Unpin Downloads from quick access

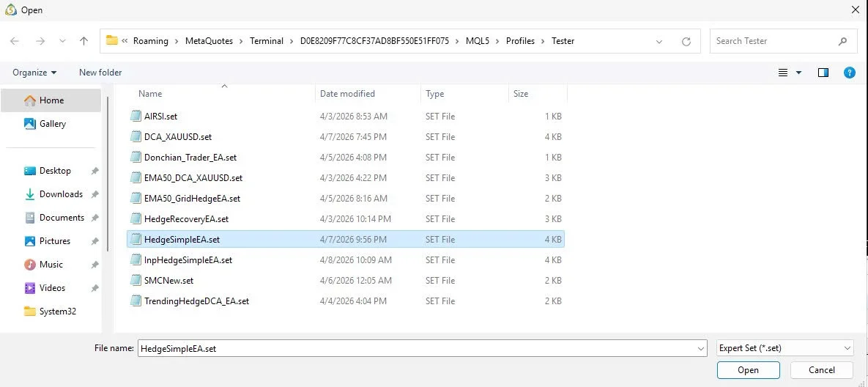point(94,194)
